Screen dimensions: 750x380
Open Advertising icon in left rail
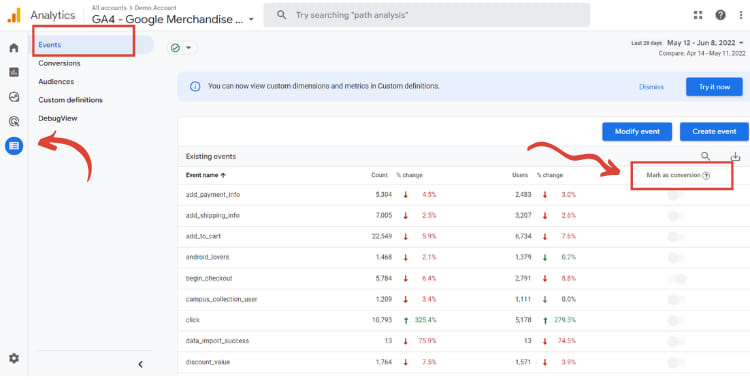click(14, 122)
